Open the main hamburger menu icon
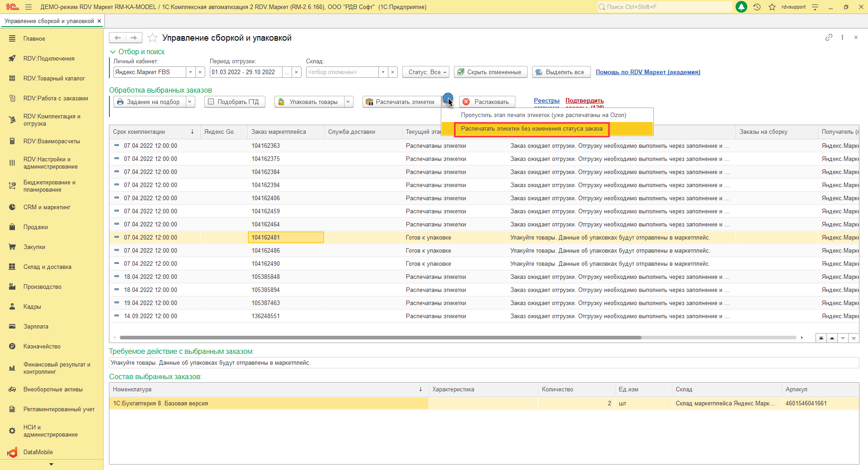868x470 pixels. pos(28,7)
